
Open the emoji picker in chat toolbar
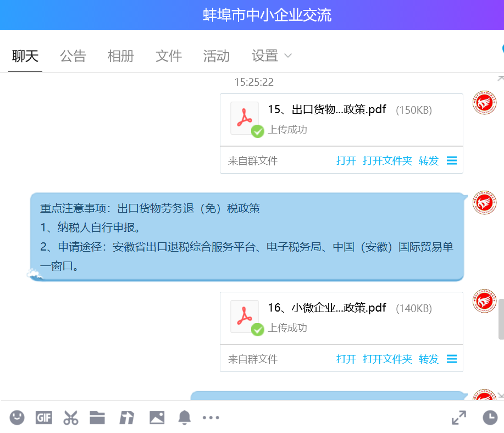[x=17, y=418]
